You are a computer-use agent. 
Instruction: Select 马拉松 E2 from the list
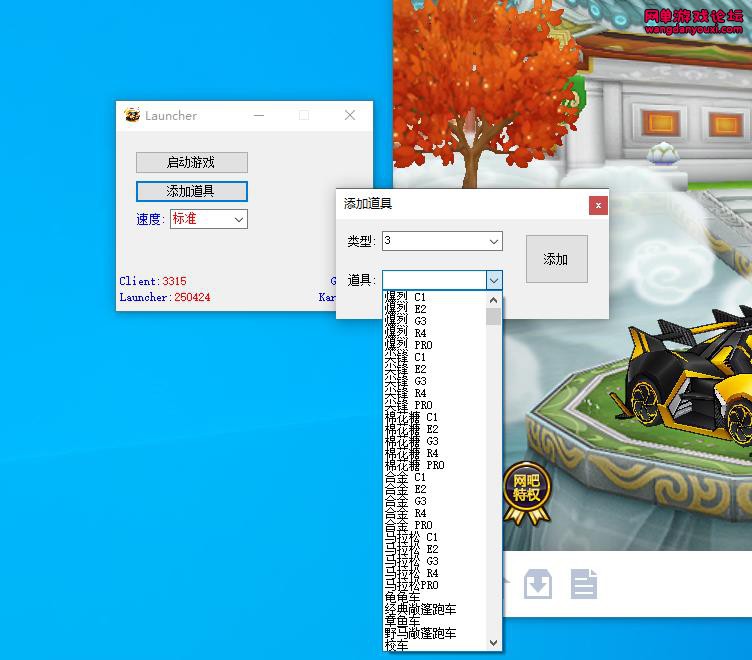[x=435, y=549]
